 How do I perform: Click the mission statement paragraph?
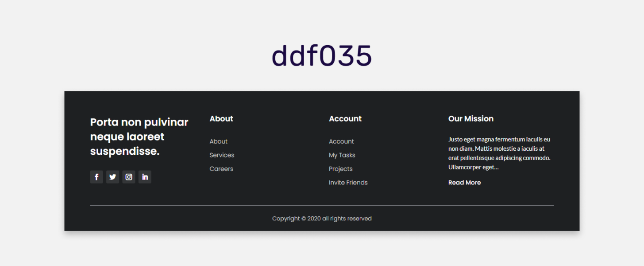click(499, 153)
